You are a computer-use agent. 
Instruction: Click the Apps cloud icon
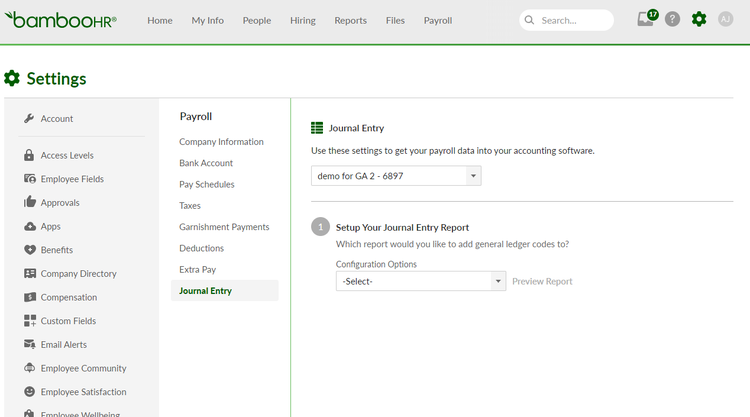(30, 226)
